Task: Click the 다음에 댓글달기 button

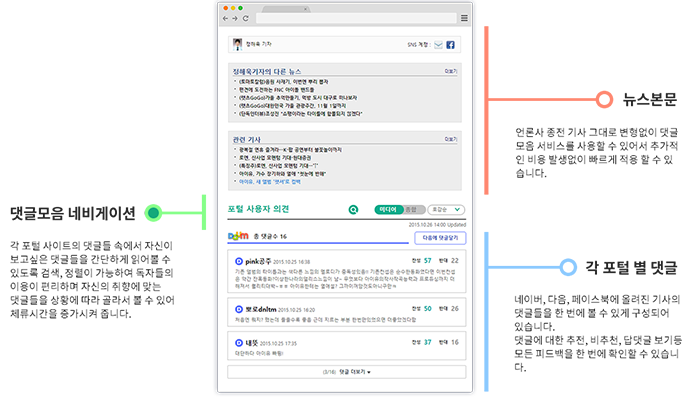Action: [x=440, y=238]
